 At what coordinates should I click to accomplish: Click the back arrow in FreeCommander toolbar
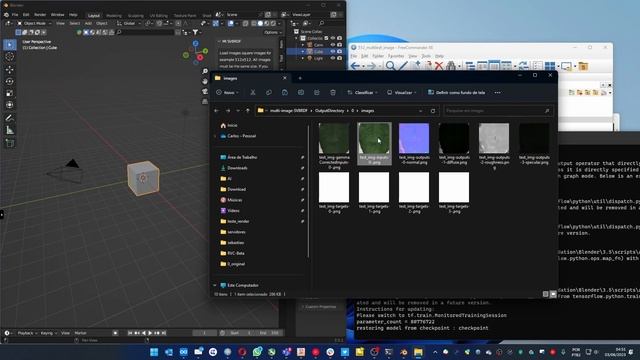tap(356, 66)
